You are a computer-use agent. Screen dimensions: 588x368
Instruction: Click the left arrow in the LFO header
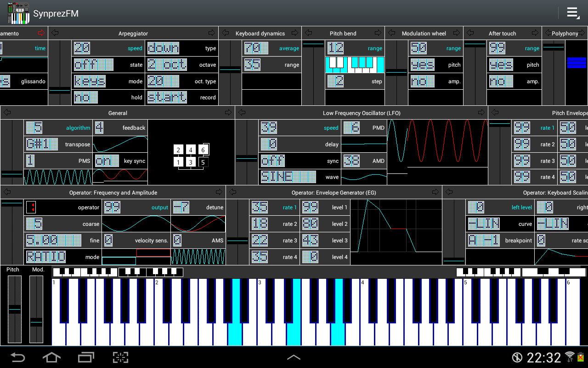click(242, 113)
